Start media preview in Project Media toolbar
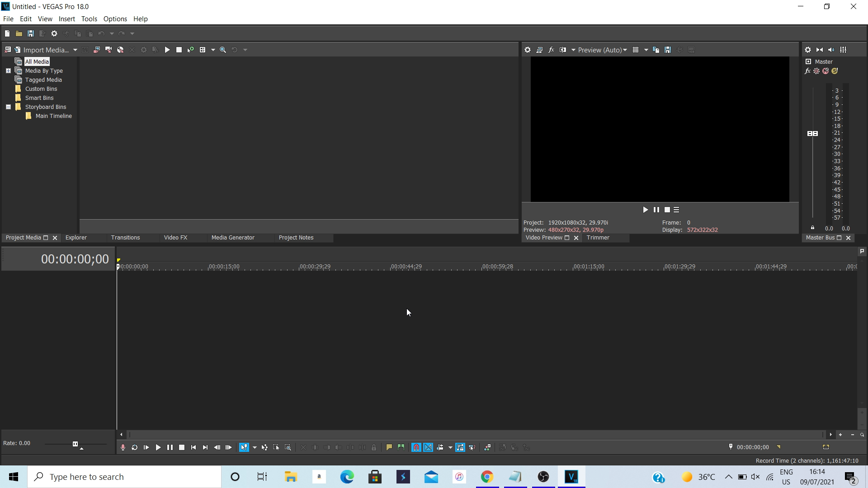 pos(167,50)
